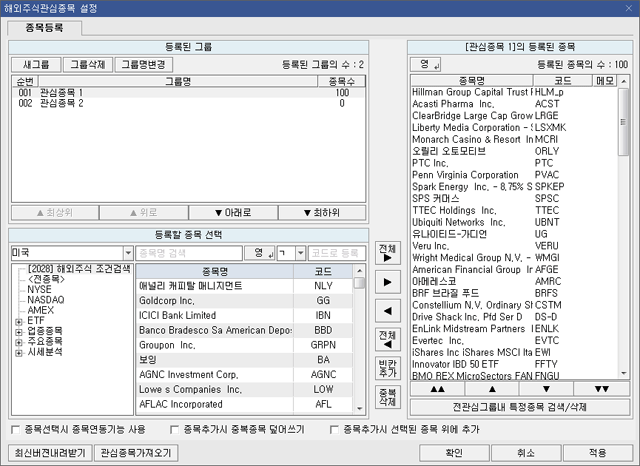This screenshot has width=640, height=466.
Task: Select Penn Virginia Corporation PVAC row
Action: [x=514, y=175]
